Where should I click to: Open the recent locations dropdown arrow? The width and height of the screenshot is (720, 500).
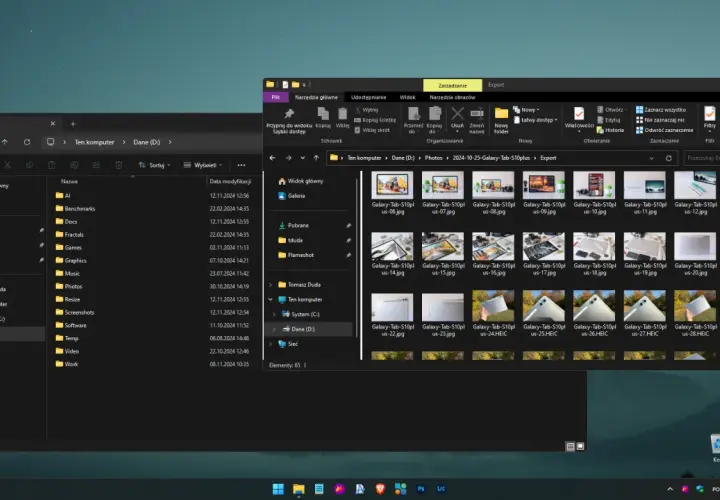coord(303,158)
